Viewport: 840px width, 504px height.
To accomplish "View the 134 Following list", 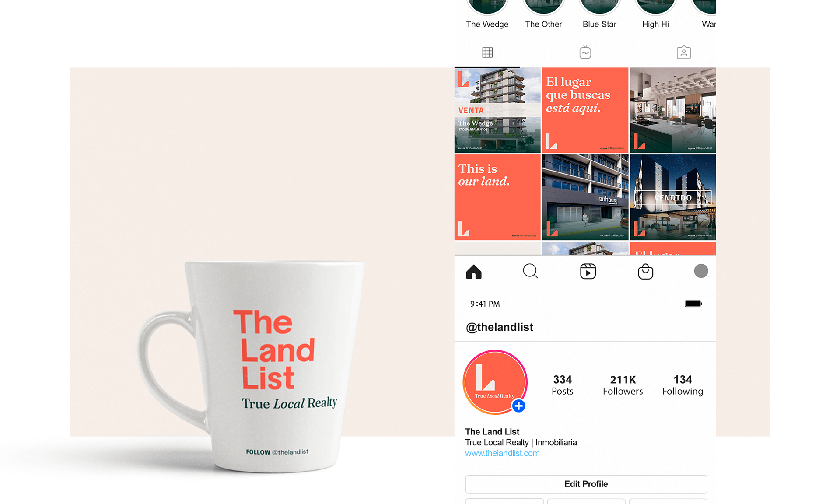I will [x=682, y=385].
